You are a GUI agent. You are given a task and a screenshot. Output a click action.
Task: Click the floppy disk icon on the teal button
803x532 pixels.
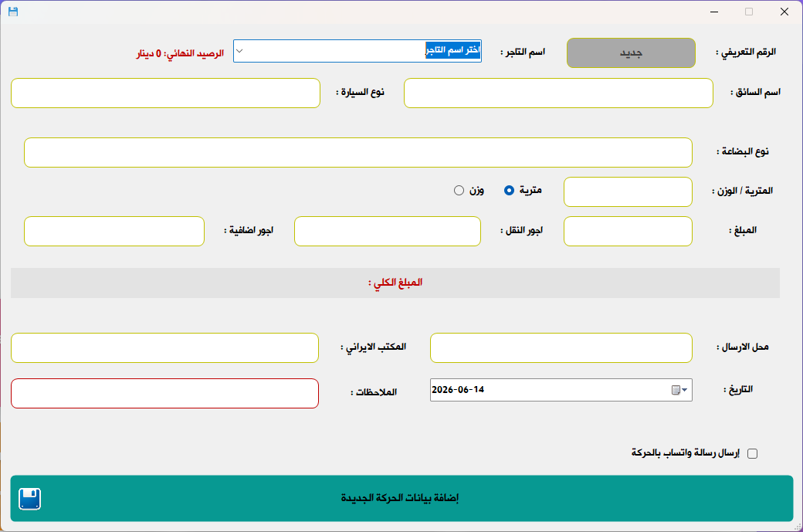29,499
